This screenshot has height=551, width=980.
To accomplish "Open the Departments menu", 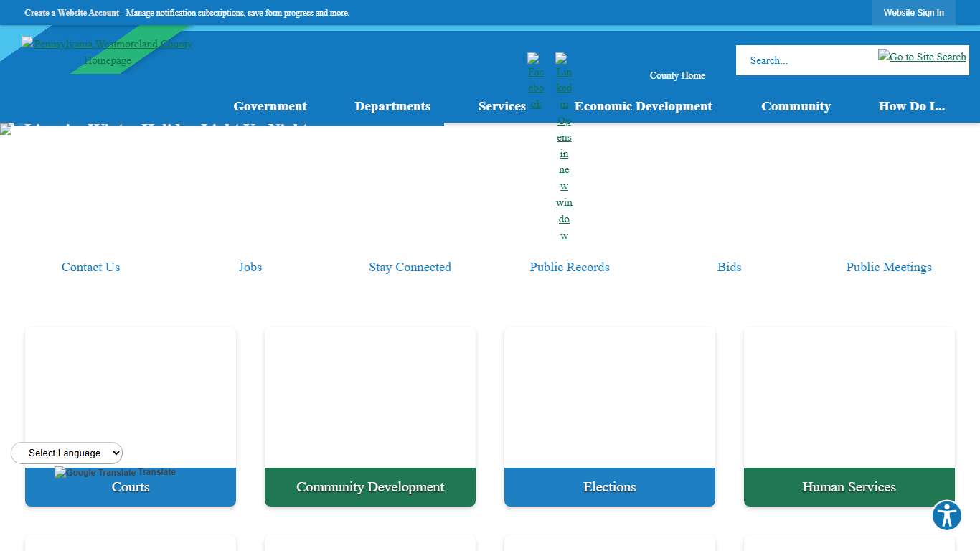I will [x=392, y=106].
